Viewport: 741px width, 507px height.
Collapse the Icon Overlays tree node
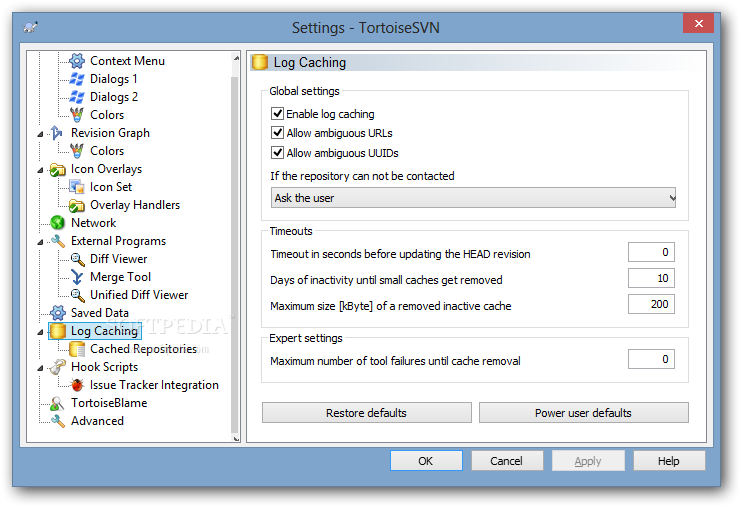(41, 170)
